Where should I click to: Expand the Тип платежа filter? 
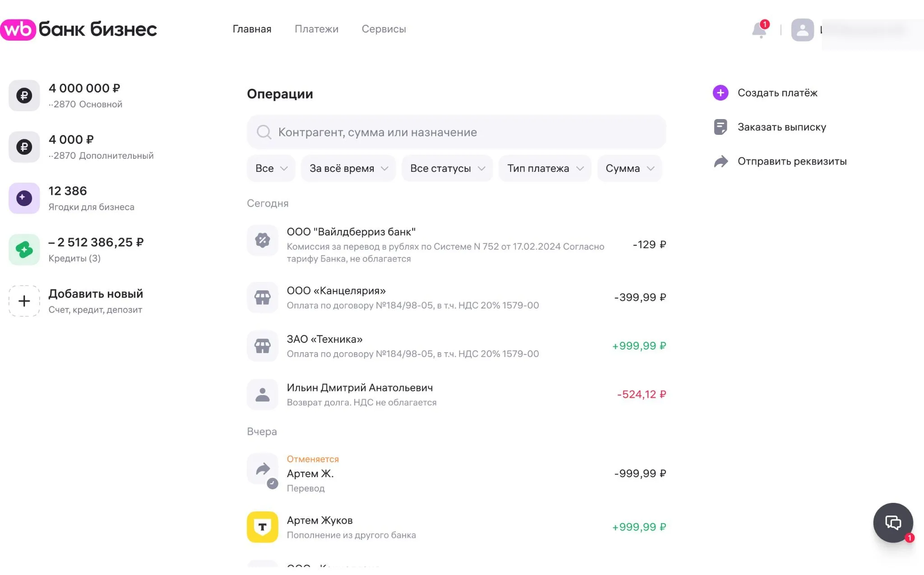pyautogui.click(x=545, y=169)
